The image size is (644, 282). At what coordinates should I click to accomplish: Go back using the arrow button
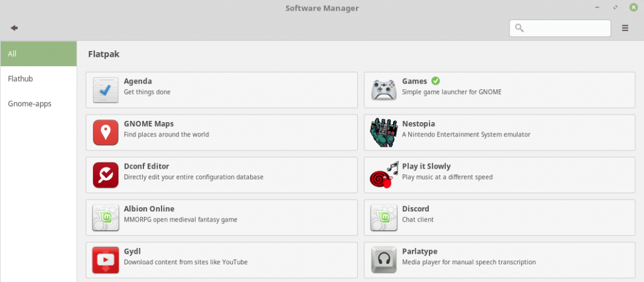coord(14,28)
